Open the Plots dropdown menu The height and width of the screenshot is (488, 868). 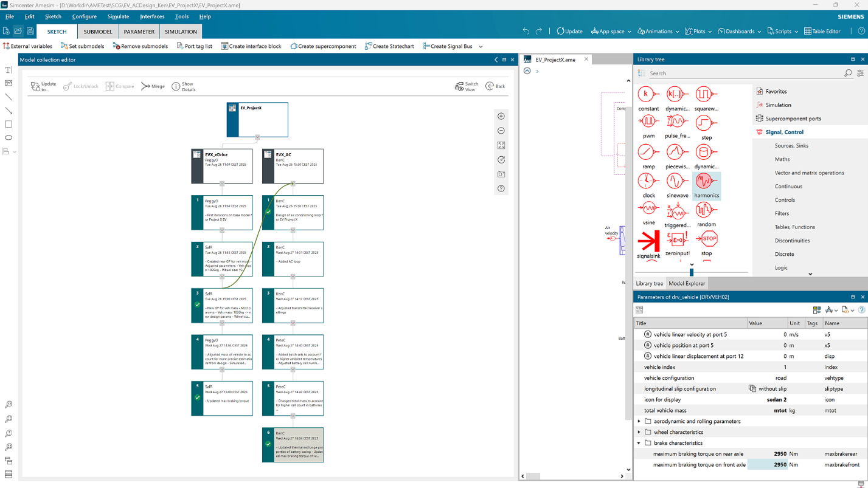pyautogui.click(x=698, y=32)
